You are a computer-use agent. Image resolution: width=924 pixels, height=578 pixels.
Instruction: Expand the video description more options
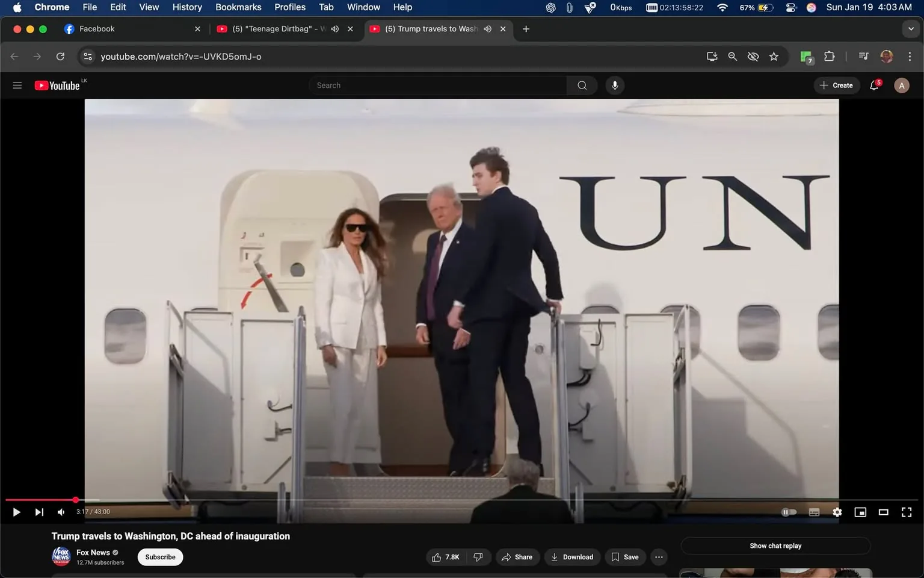(658, 557)
